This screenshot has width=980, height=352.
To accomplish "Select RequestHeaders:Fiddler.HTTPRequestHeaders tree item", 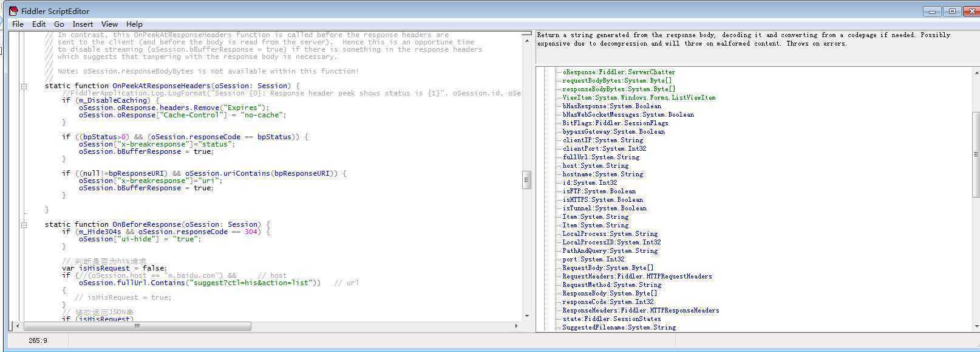I will tap(637, 277).
